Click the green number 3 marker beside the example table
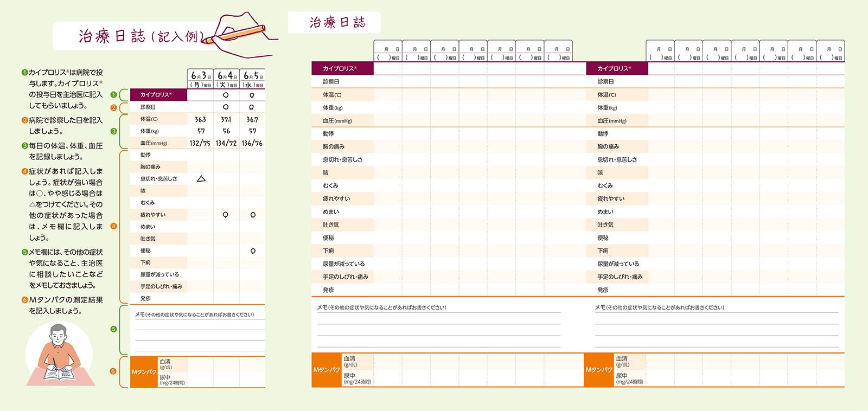 [x=113, y=131]
